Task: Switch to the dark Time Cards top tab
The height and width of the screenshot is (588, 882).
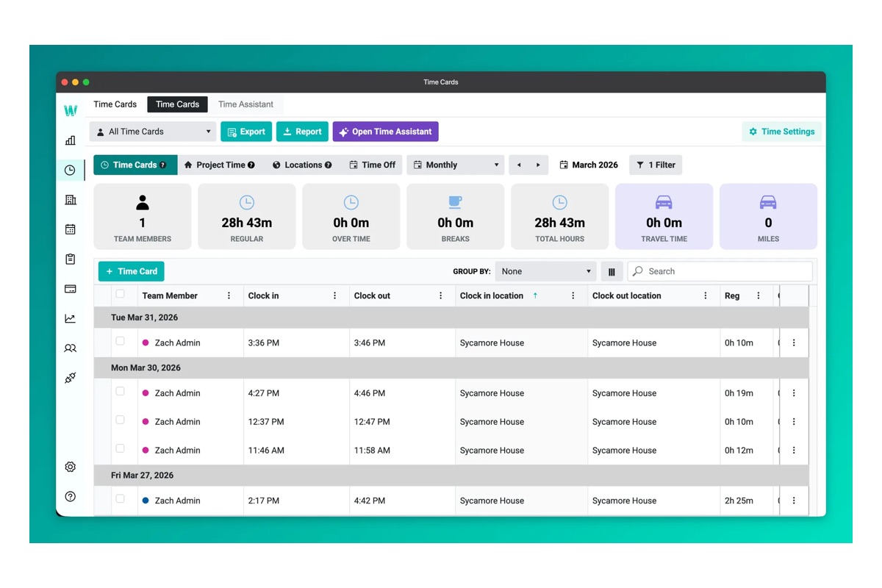Action: pyautogui.click(x=177, y=104)
